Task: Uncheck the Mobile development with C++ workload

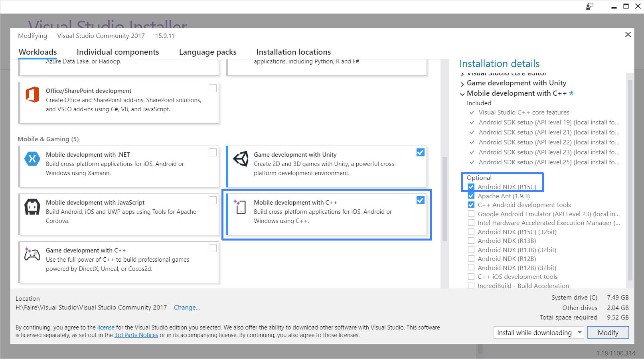Action: 420,200
